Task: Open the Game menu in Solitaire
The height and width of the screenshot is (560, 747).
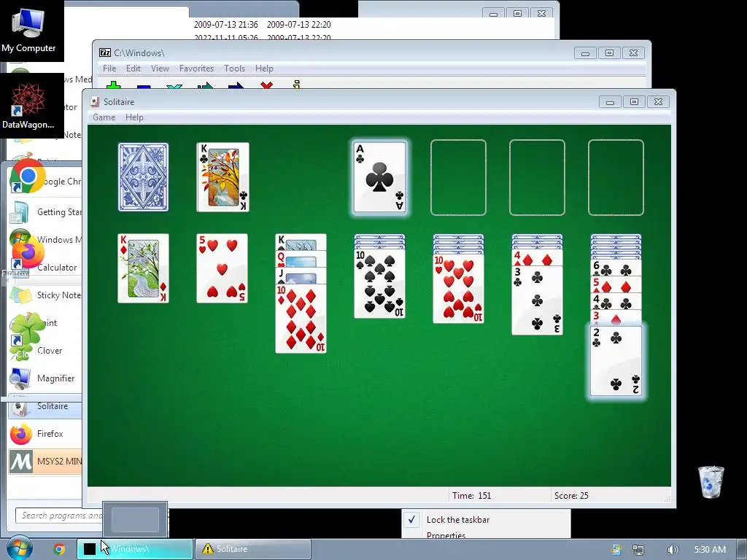Action: pyautogui.click(x=104, y=117)
